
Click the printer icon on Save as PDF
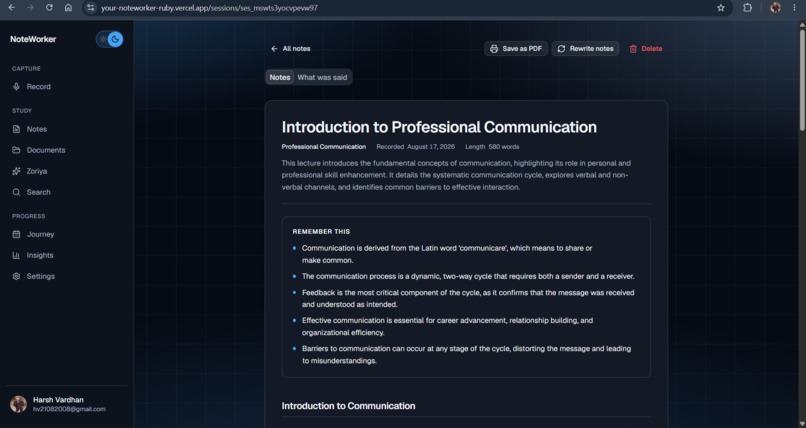(494, 49)
